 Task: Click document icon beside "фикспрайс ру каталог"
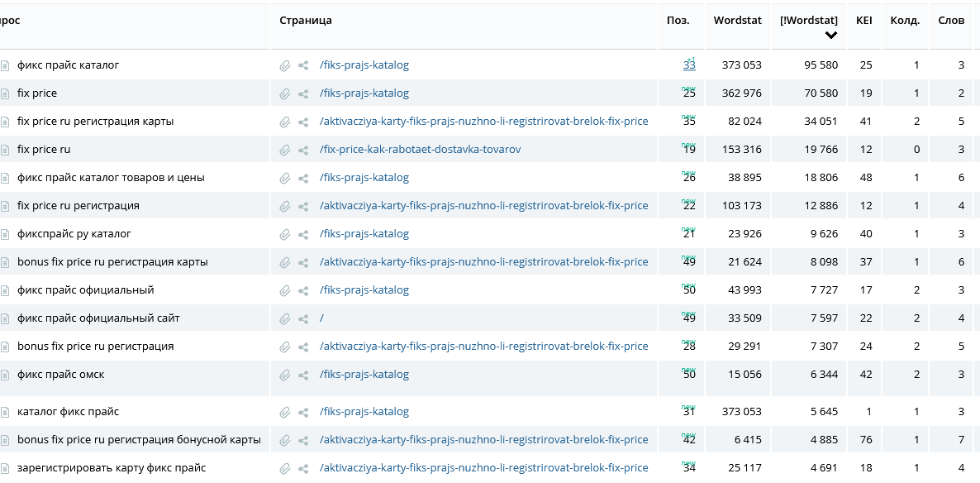[x=5, y=234]
